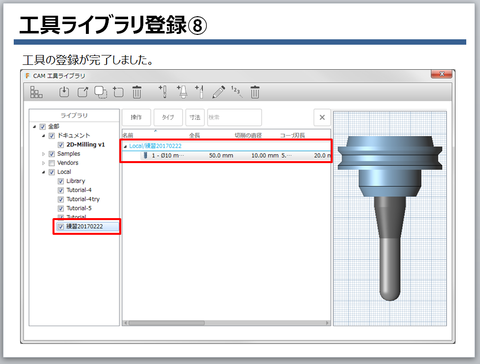Click the pencil edit tool icon
The image size is (480, 364).
[x=218, y=92]
